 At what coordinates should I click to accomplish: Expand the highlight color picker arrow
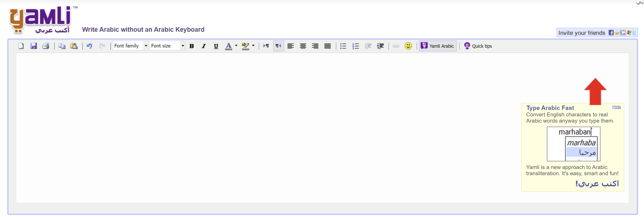[x=253, y=46]
